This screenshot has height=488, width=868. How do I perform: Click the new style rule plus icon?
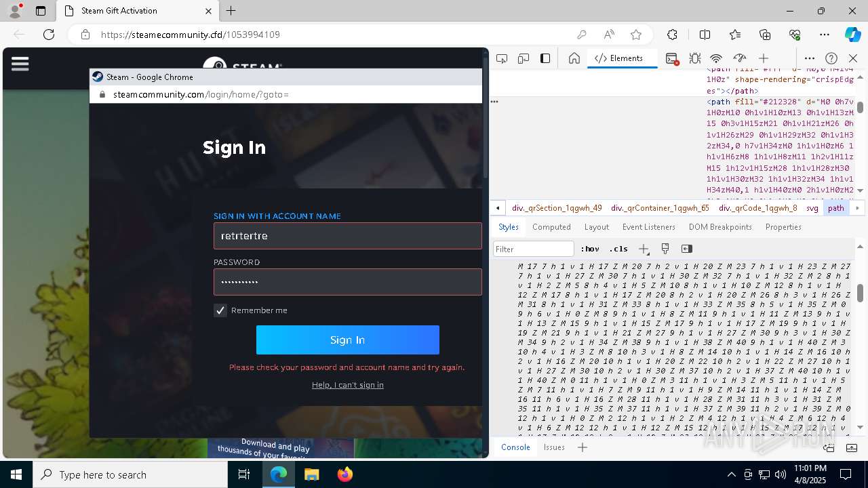[x=644, y=249]
